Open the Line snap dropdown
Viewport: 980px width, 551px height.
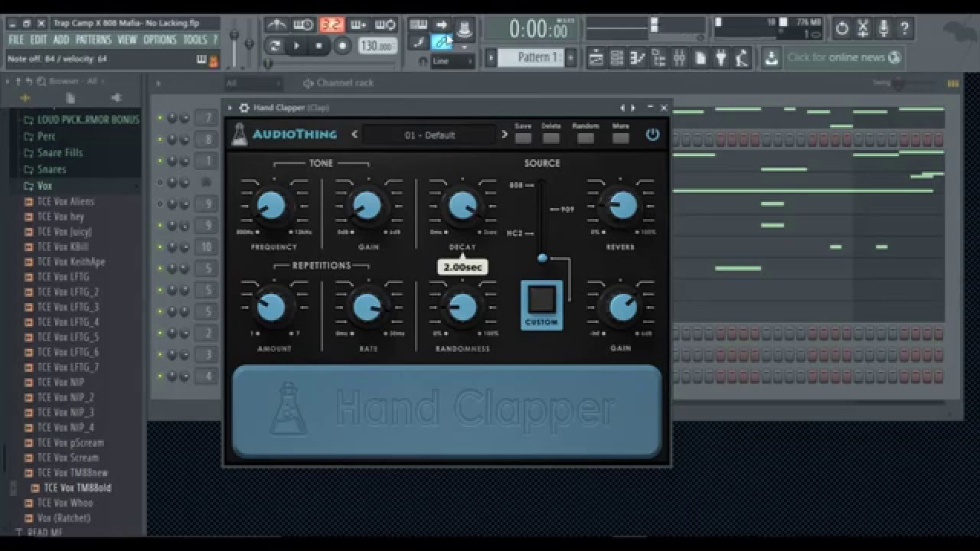coord(452,61)
